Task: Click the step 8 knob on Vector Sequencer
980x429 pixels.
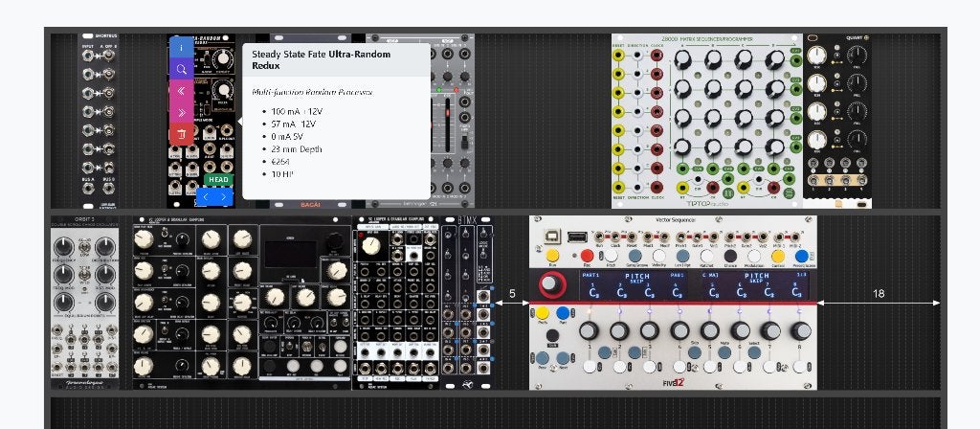Action: point(801,330)
